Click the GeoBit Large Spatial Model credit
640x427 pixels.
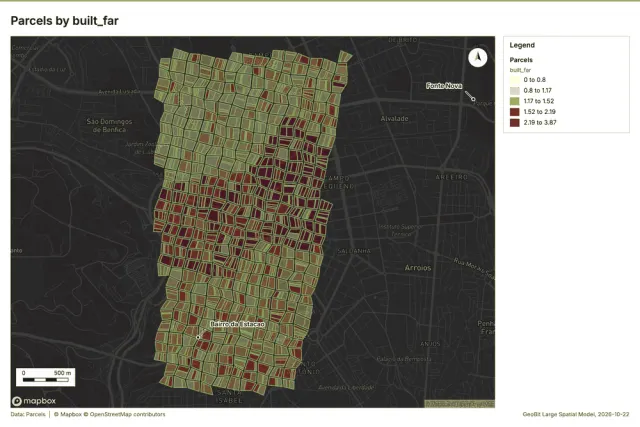click(576, 414)
